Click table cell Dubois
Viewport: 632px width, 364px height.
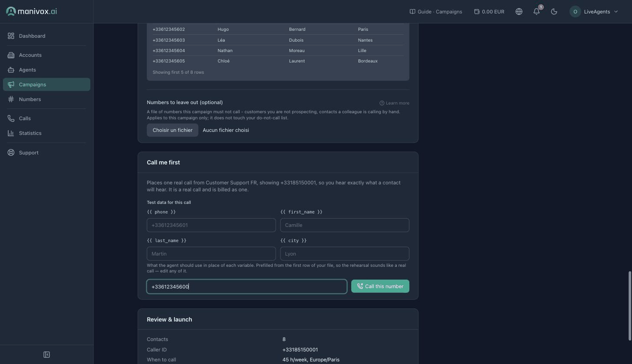tap(296, 40)
